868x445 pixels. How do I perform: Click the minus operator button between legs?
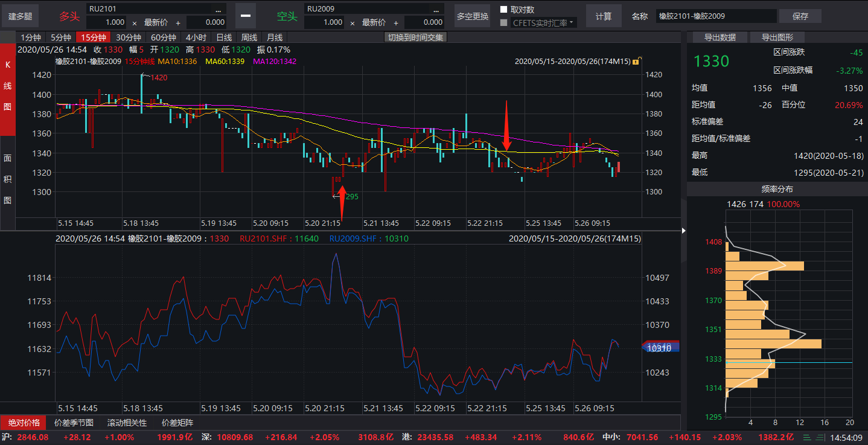[246, 16]
